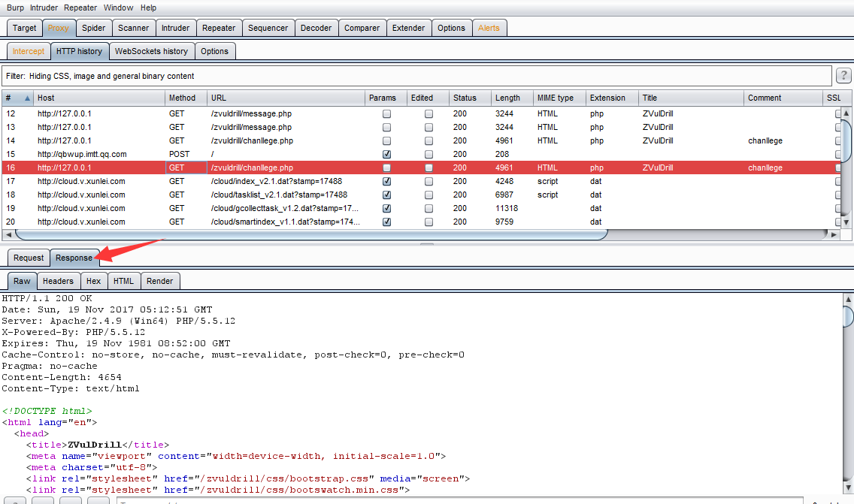This screenshot has width=854, height=504.
Task: Switch response view to HTML
Action: [x=123, y=281]
